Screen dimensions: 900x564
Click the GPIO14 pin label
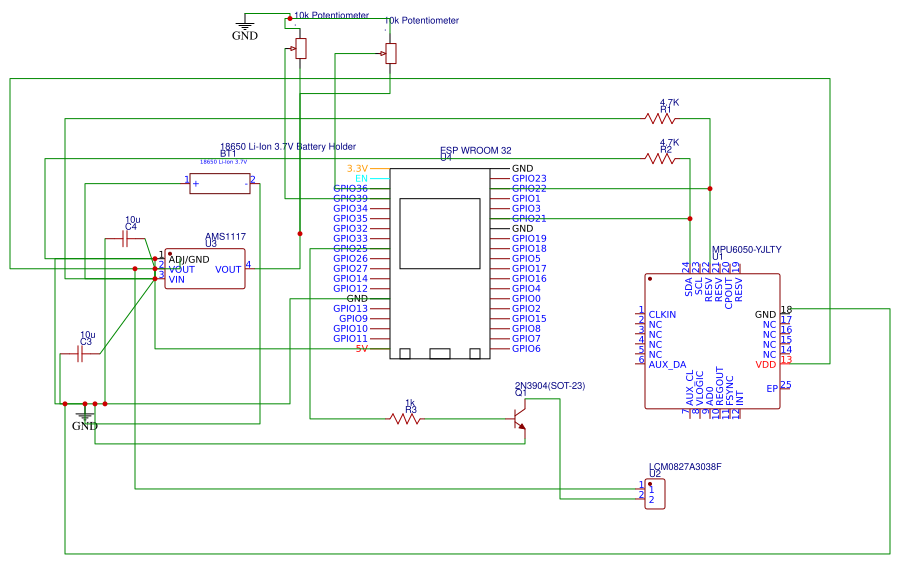[350, 279]
